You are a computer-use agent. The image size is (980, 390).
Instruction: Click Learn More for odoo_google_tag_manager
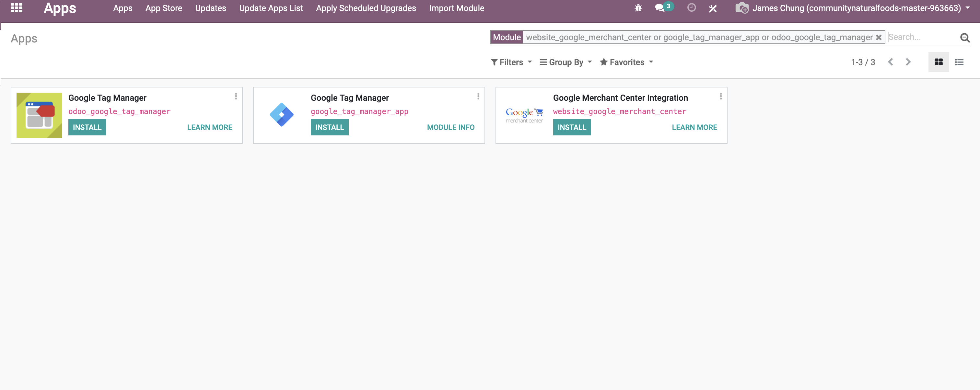coord(210,127)
